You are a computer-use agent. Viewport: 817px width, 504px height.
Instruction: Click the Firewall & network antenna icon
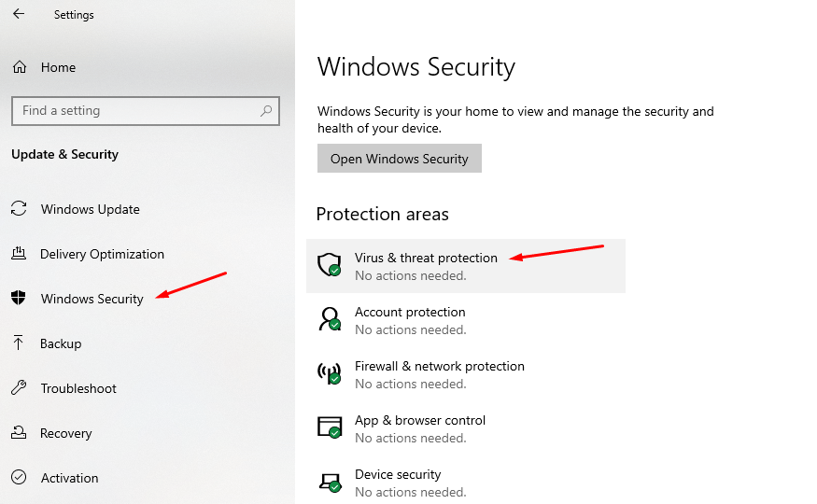coord(330,372)
